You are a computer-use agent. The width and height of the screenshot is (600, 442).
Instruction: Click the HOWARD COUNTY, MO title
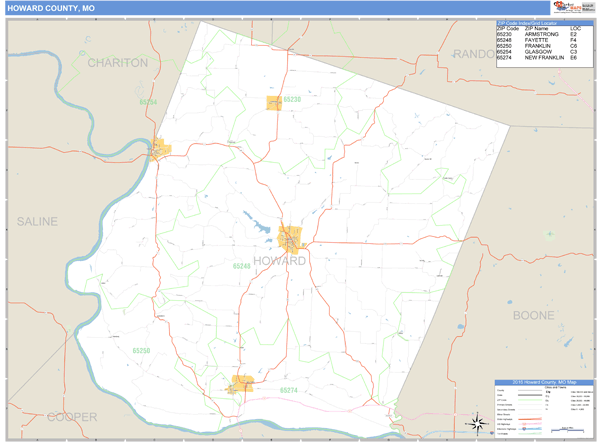pos(44,8)
